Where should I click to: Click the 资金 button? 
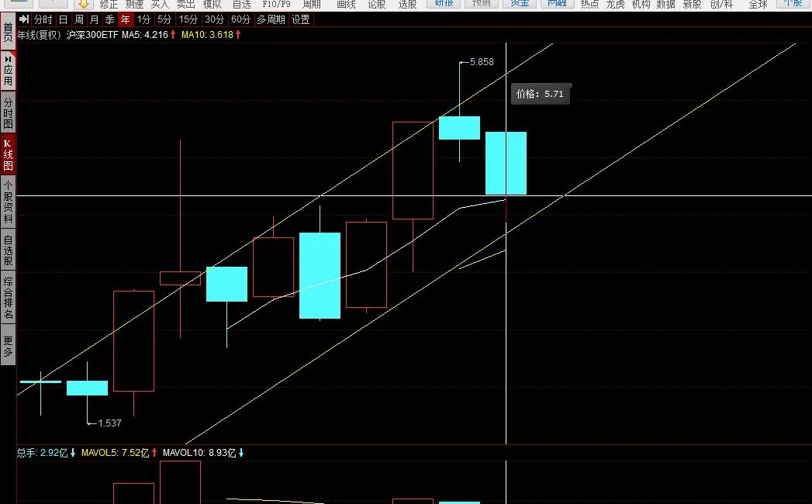(x=520, y=4)
